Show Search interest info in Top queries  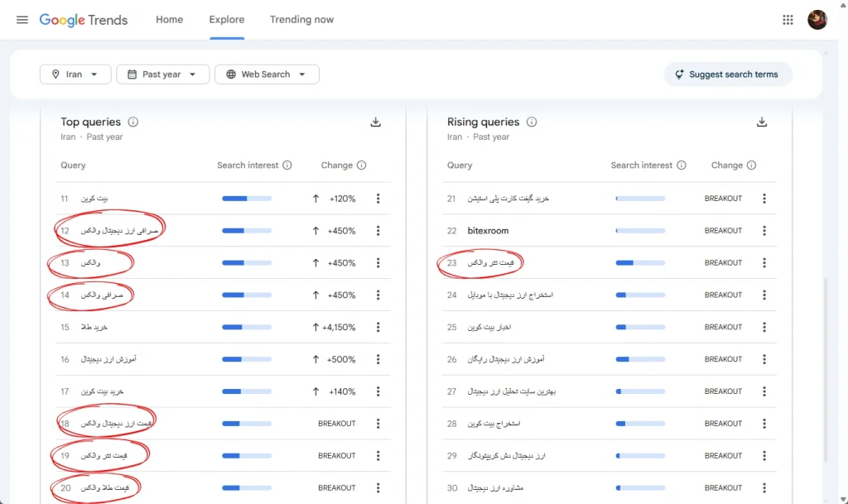pyautogui.click(x=287, y=166)
